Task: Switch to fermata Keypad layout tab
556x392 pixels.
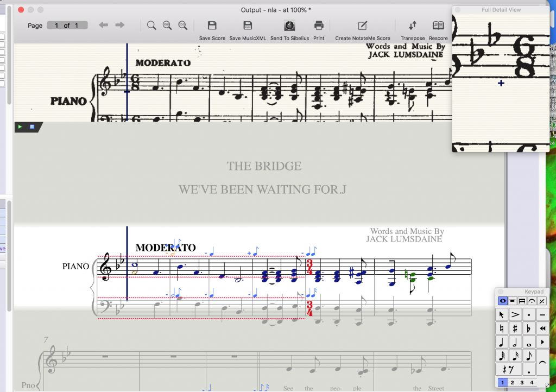Action: (x=532, y=301)
